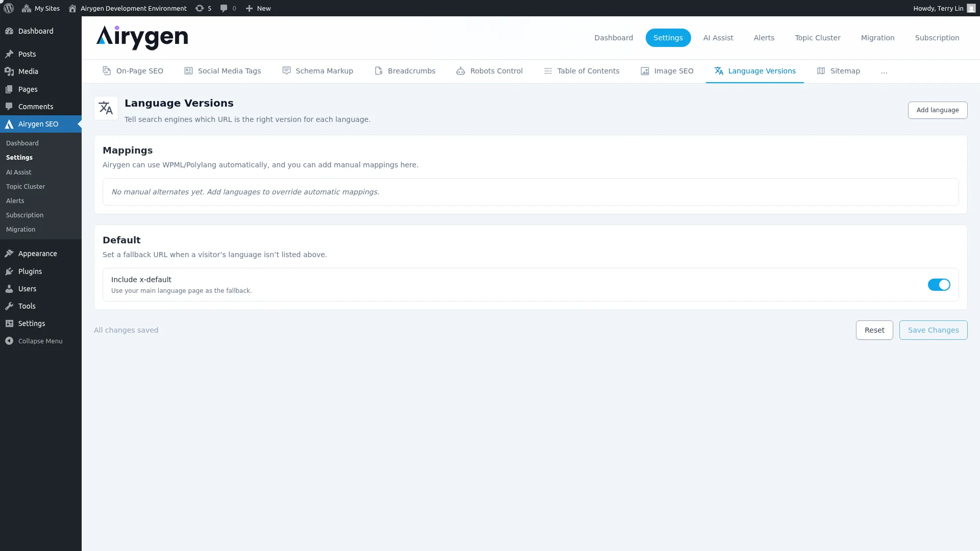Click the Dashboard gauge icon in sidebar
The width and height of the screenshot is (980, 551).
(x=9, y=31)
